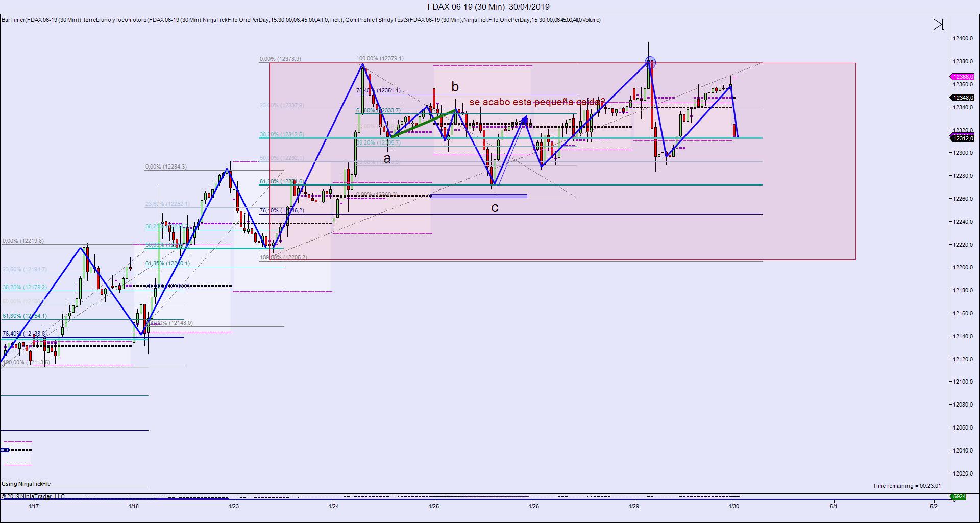Screen dimensions: 980x523
Task: Click the 4/29 date on the time axis
Action: [x=633, y=506]
